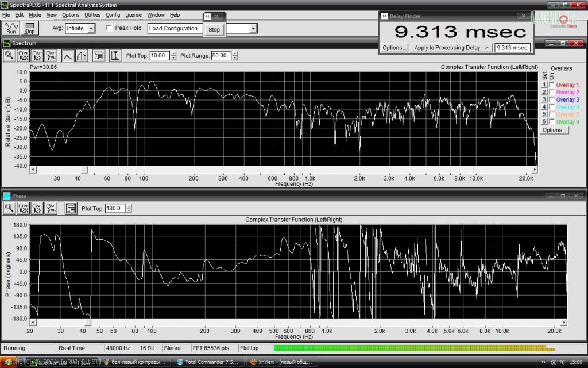Click the Phase window title icon
The height and width of the screenshot is (368, 588).
tap(7, 196)
